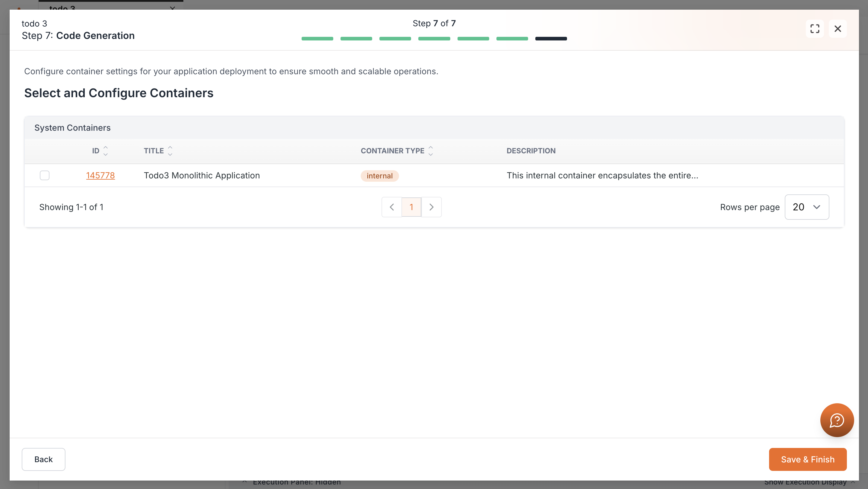The height and width of the screenshot is (489, 868).
Task: Click Show Execution Display in background window
Action: tap(805, 483)
